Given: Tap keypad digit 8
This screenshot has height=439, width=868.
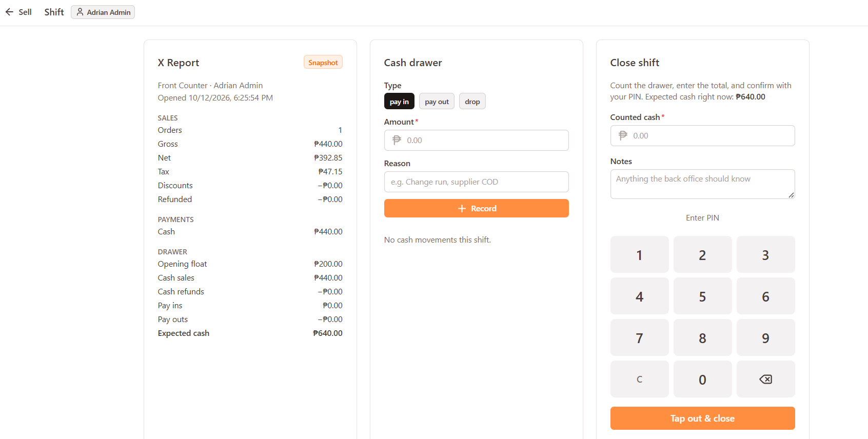Looking at the screenshot, I should (702, 337).
